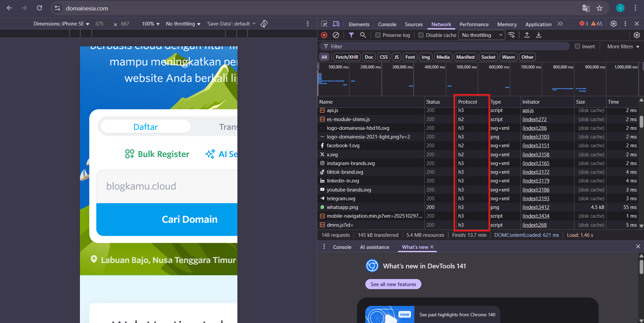Switch to the Sources tab
This screenshot has height=323, width=644.
pyautogui.click(x=414, y=24)
